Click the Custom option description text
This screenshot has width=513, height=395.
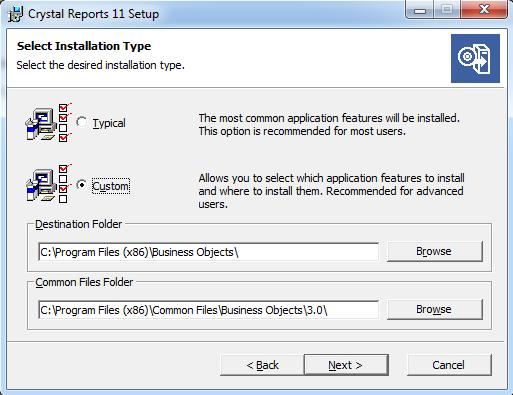pyautogui.click(x=331, y=191)
